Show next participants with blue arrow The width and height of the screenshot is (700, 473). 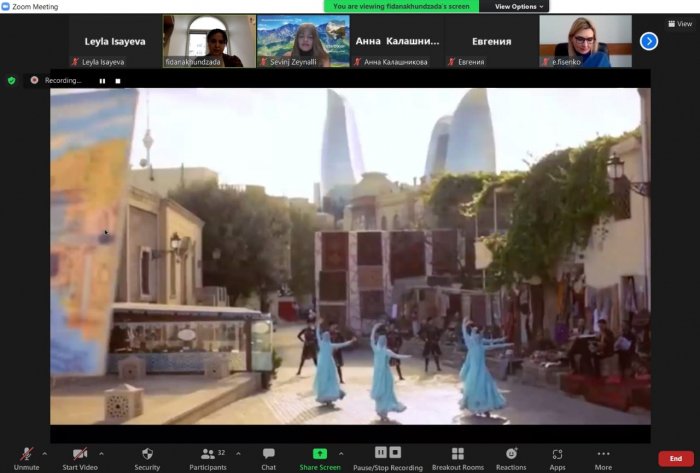pyautogui.click(x=649, y=41)
